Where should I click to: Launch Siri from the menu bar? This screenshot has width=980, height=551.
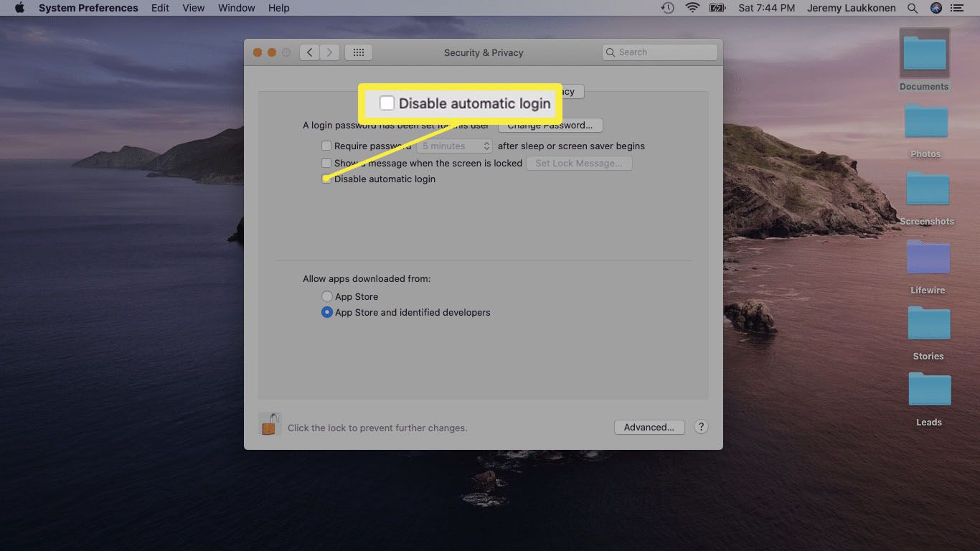click(x=936, y=8)
